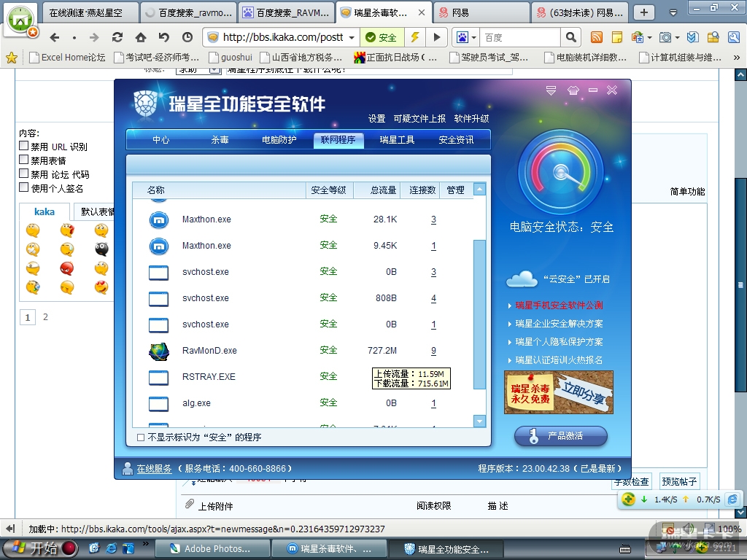747x560 pixels.
Task: Click the RSTRAY.EXE program icon
Action: coord(158,377)
